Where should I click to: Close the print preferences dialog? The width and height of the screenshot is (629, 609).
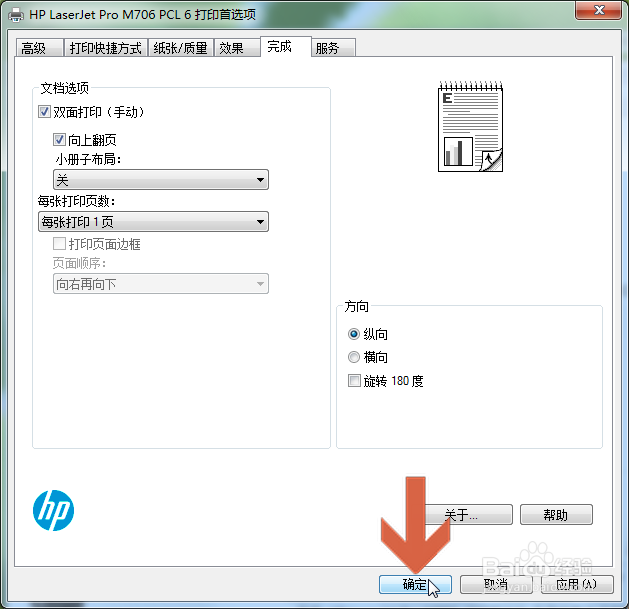tap(598, 10)
